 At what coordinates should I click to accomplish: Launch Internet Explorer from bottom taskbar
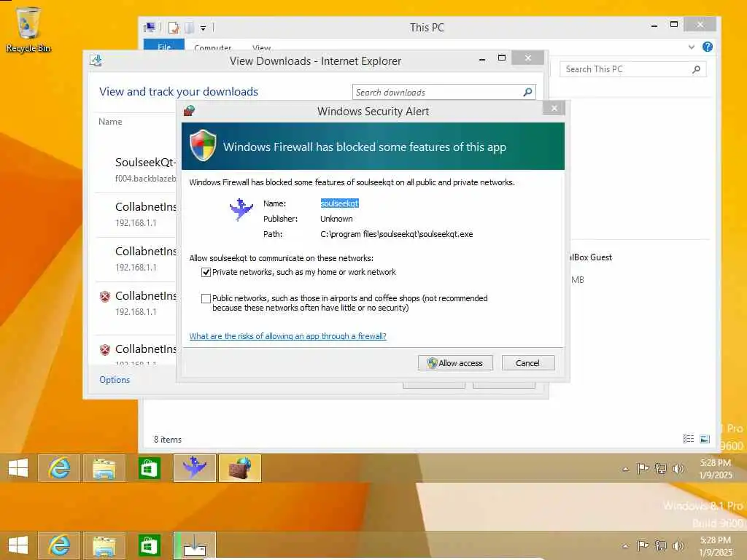point(59,545)
